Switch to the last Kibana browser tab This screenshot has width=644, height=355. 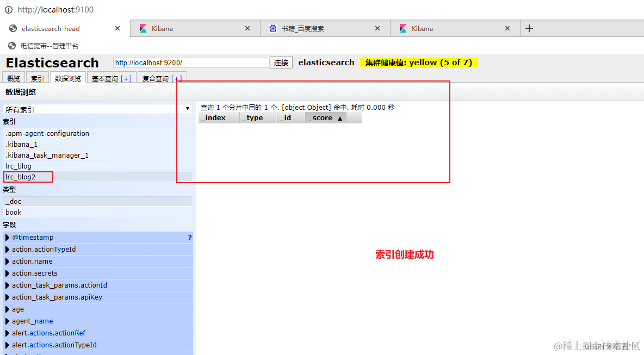(x=455, y=28)
